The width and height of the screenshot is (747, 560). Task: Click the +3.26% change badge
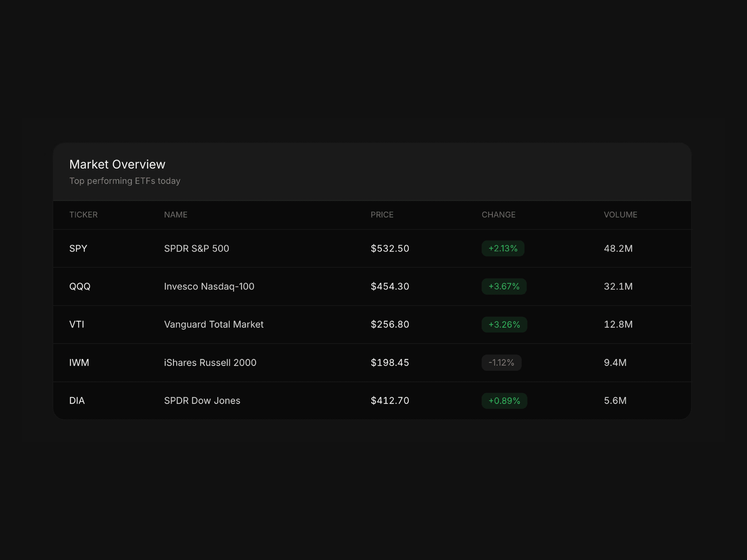pos(504,324)
